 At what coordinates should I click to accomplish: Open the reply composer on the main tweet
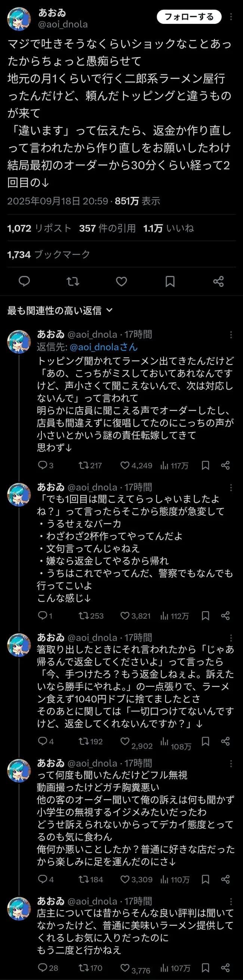pos(24,282)
